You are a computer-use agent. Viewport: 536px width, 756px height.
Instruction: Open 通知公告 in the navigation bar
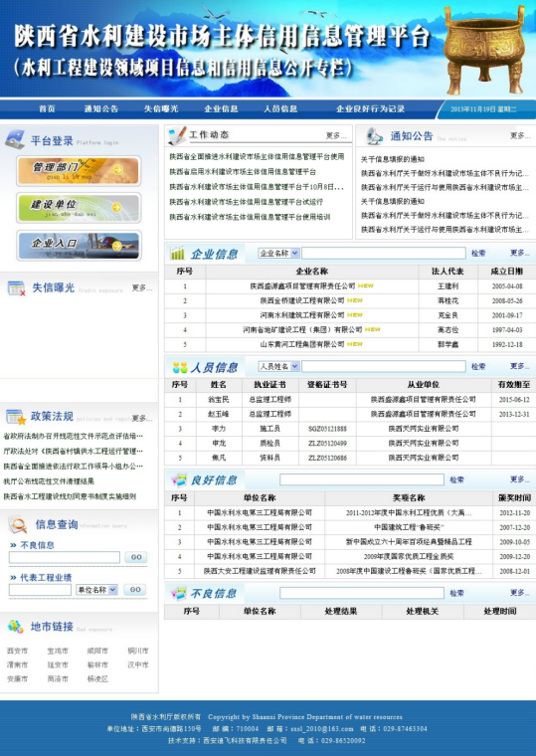pyautogui.click(x=101, y=109)
